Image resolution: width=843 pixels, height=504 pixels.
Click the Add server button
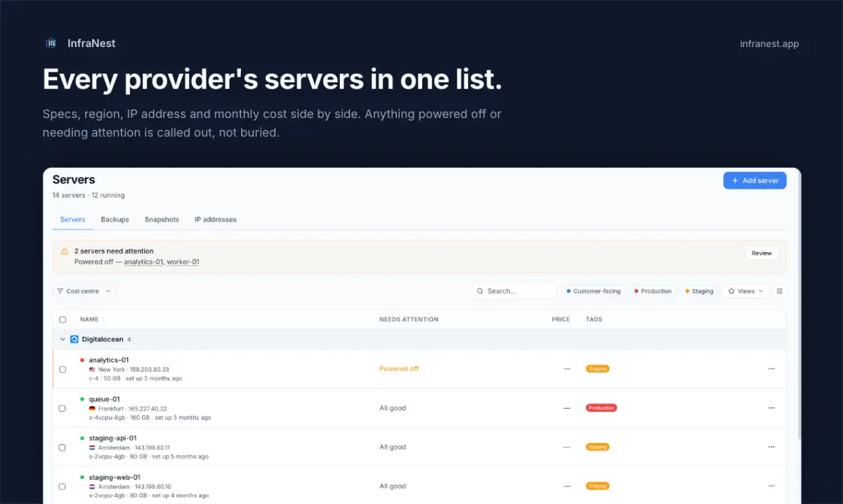[754, 180]
